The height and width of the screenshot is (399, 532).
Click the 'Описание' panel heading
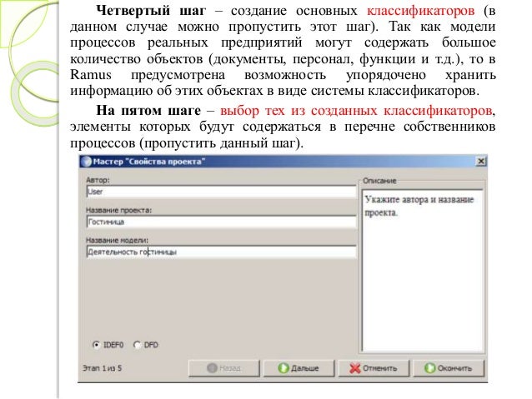379,181
